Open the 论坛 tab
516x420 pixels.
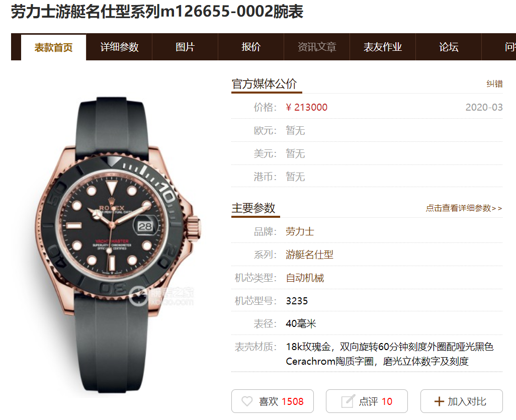(x=449, y=47)
